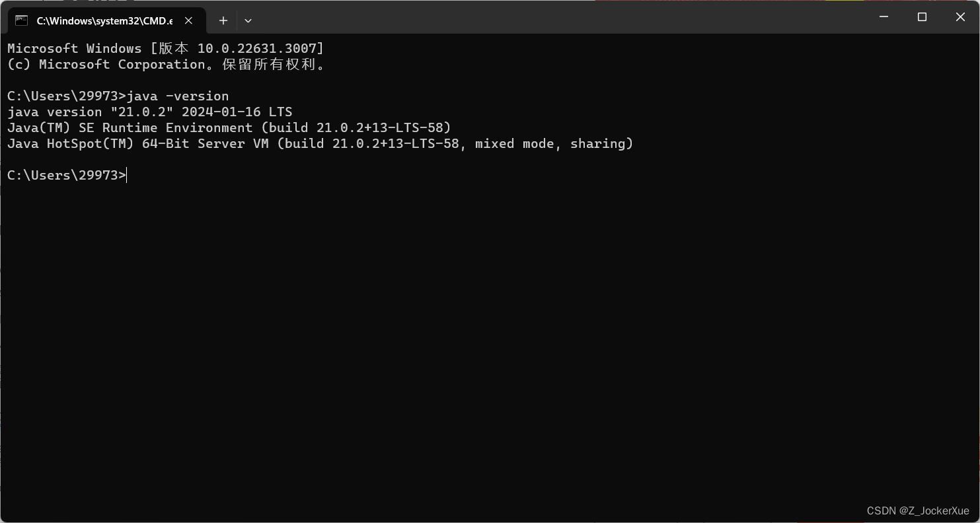980x523 pixels.
Task: Click the Java HotSpot(TM) 64-Bit Server VM text
Action: coord(137,143)
